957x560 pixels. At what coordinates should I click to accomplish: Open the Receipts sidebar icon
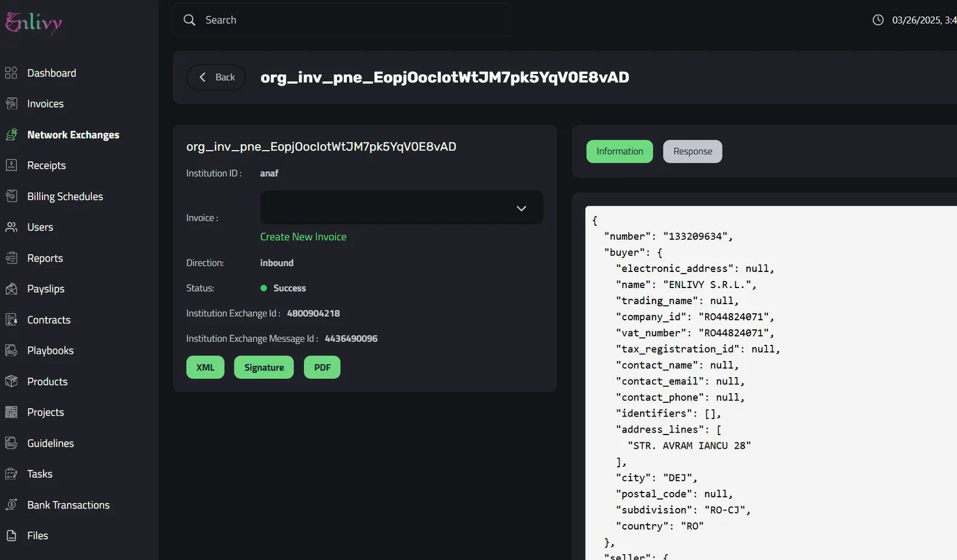click(11, 166)
